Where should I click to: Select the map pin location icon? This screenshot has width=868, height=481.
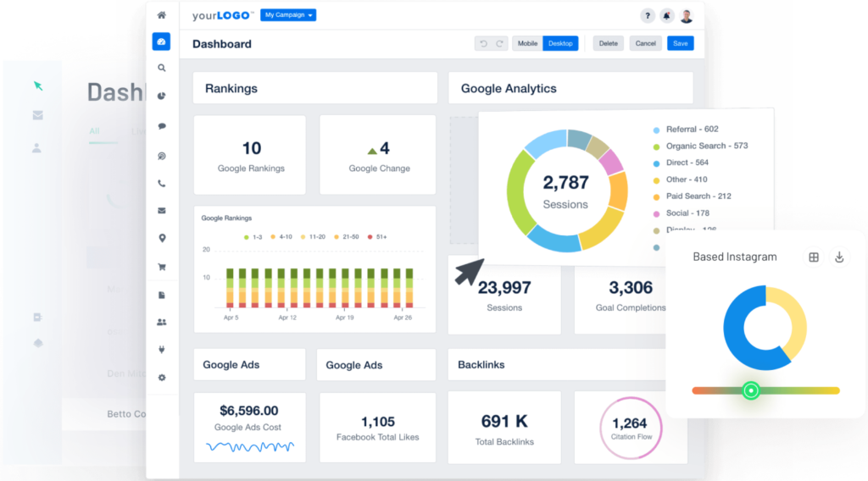[162, 238]
